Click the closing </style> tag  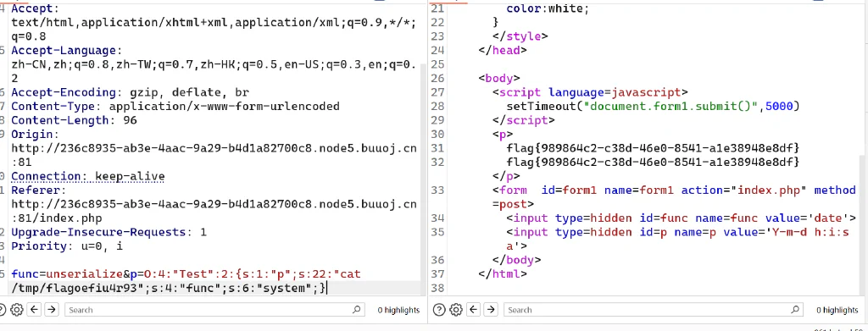point(520,36)
